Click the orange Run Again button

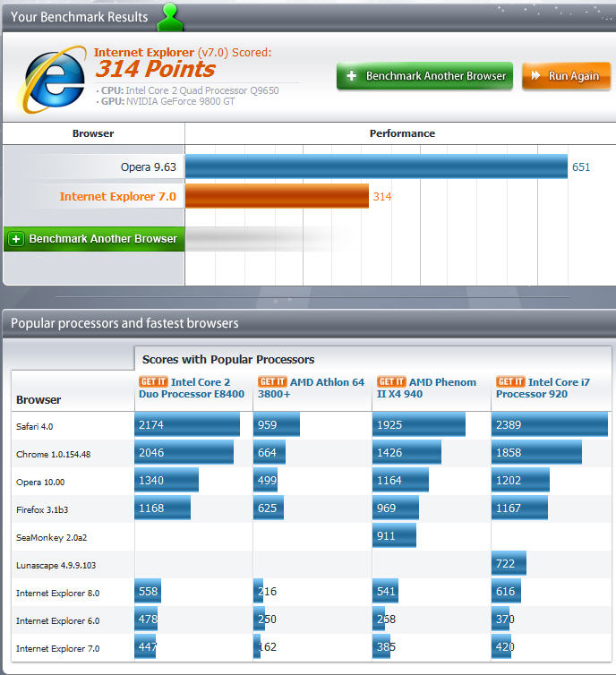coord(567,76)
